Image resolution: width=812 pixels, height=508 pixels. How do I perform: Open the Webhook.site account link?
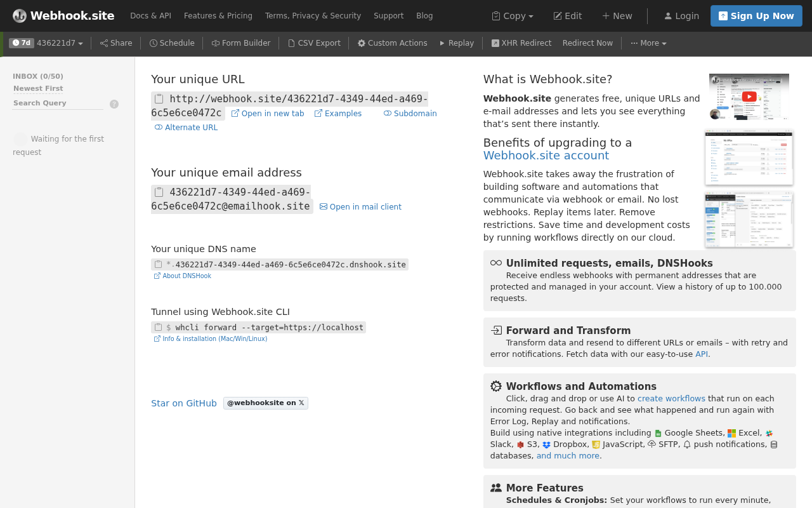click(x=546, y=156)
